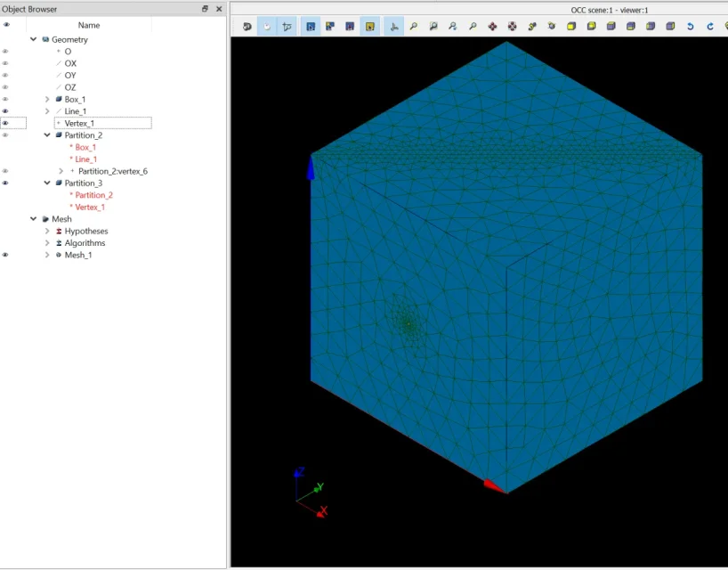728x570 pixels.
Task: Select Algorithms in the Mesh tree
Action: [85, 243]
